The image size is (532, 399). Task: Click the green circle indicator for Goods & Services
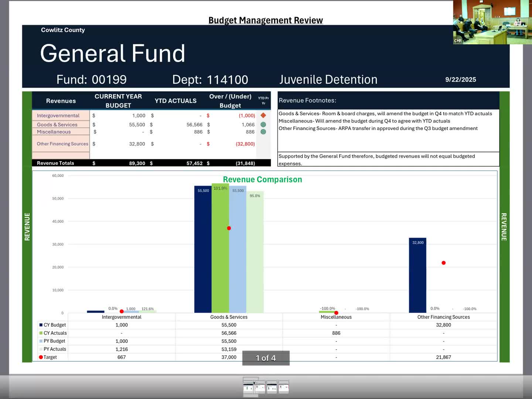(x=263, y=125)
